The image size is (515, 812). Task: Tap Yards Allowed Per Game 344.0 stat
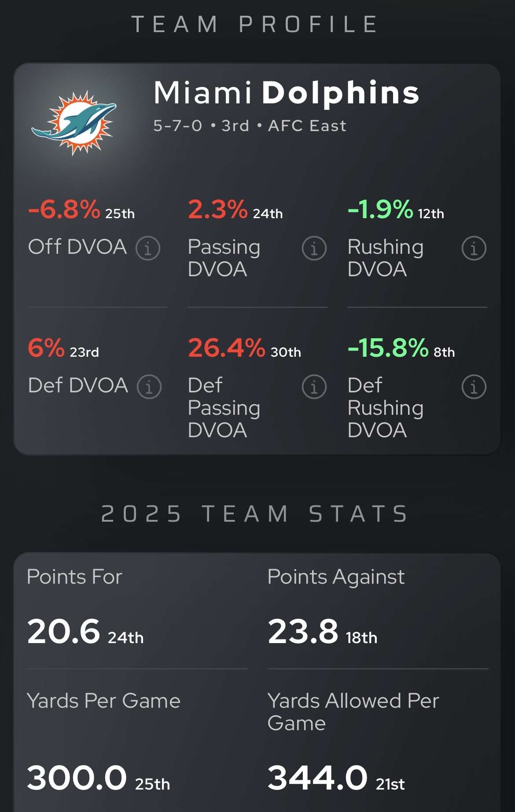pyautogui.click(x=317, y=778)
